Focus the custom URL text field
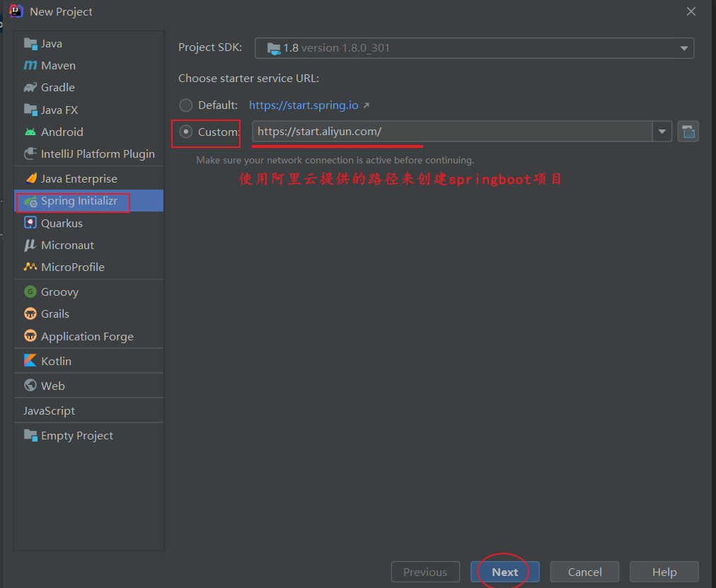716x588 pixels. pyautogui.click(x=452, y=132)
